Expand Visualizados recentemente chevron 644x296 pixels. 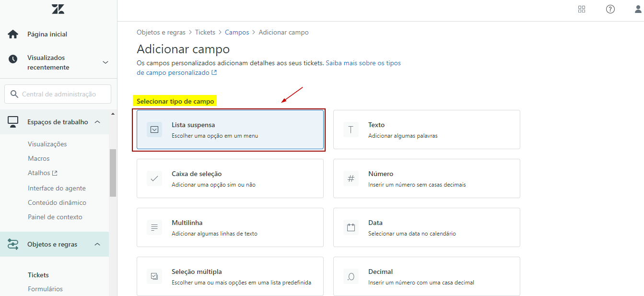(x=105, y=62)
